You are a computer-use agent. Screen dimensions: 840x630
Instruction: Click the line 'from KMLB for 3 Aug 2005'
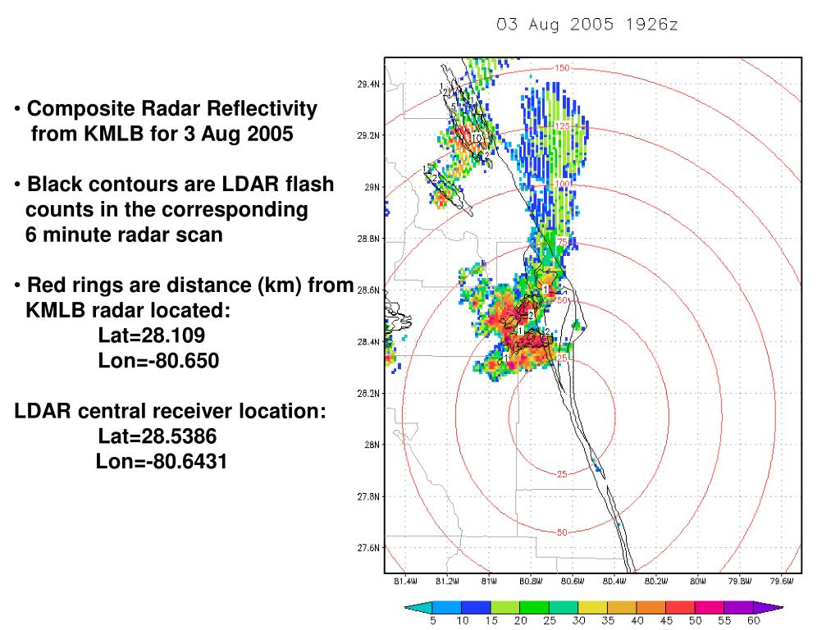point(162,134)
